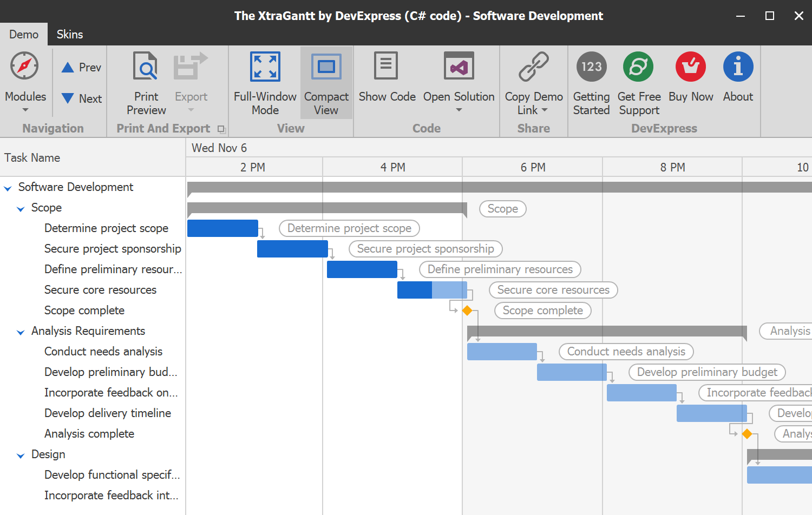
Task: Click the Print Preview icon
Action: coord(146,65)
